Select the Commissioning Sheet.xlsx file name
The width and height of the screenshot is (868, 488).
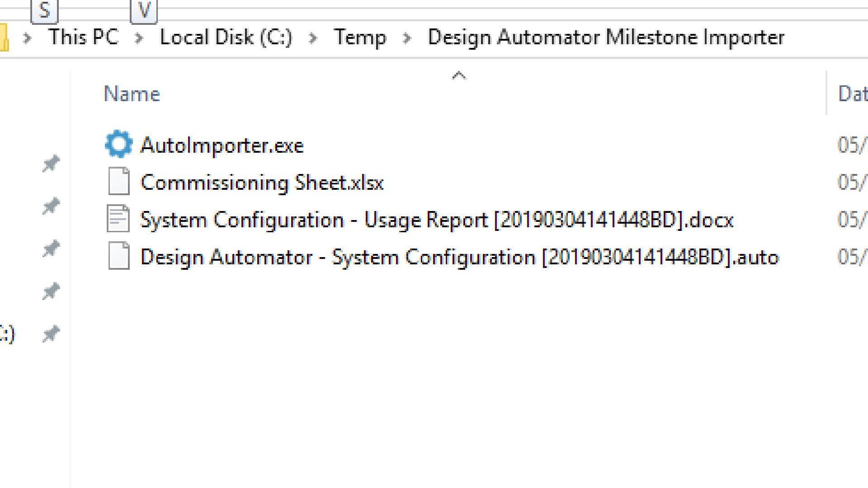(x=262, y=183)
